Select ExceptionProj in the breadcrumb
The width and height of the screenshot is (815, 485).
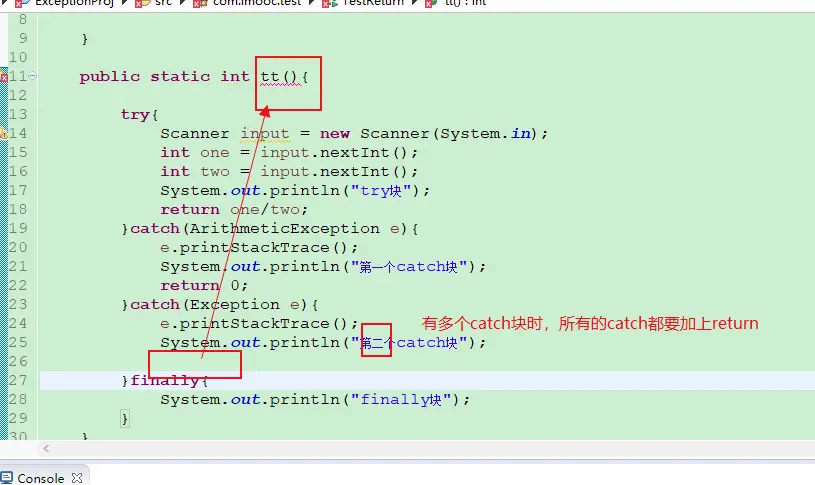coord(74,3)
